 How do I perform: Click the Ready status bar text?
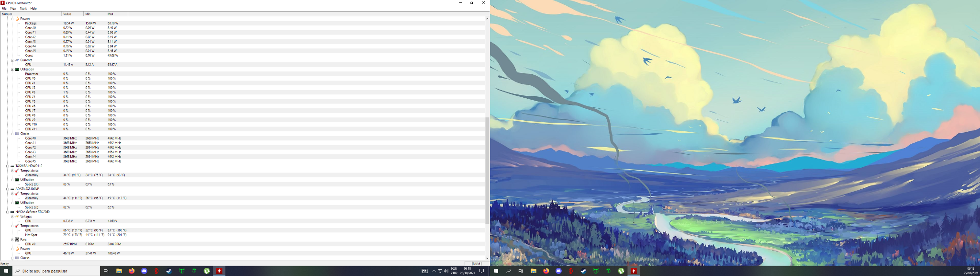(x=4, y=264)
